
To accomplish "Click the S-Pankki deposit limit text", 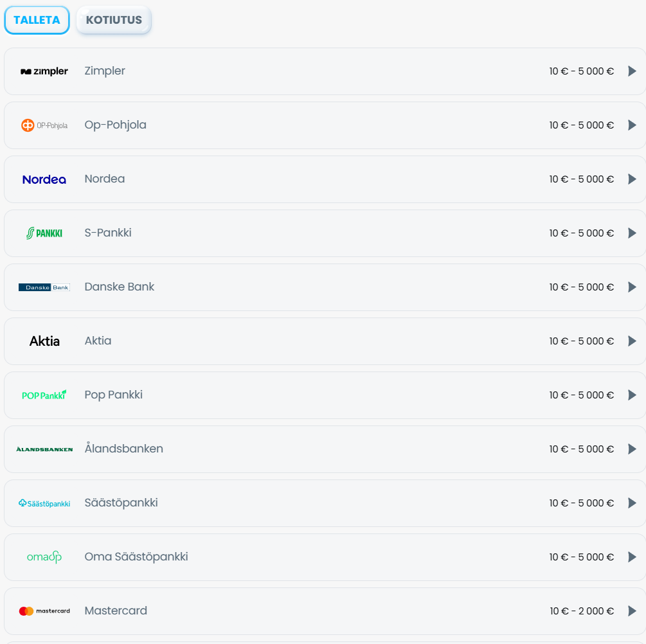I will tap(582, 233).
